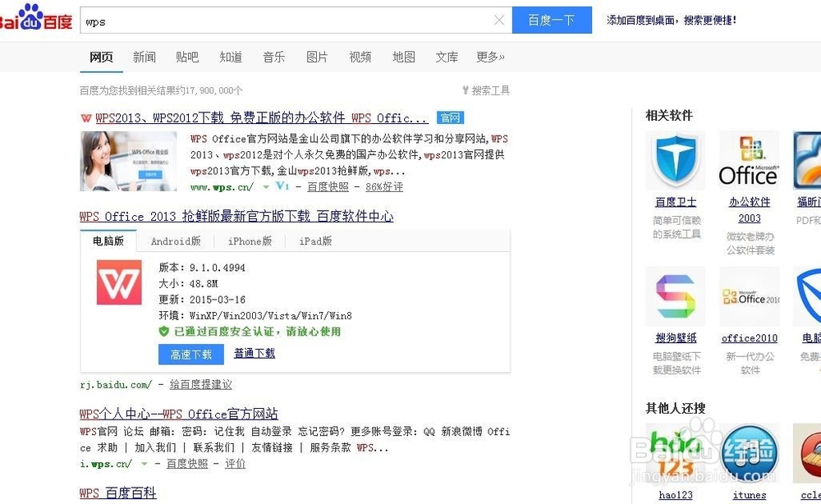The image size is (821, 504).
Task: Open the WPS2013、WPS2012下载 result title
Action: pyautogui.click(x=262, y=117)
